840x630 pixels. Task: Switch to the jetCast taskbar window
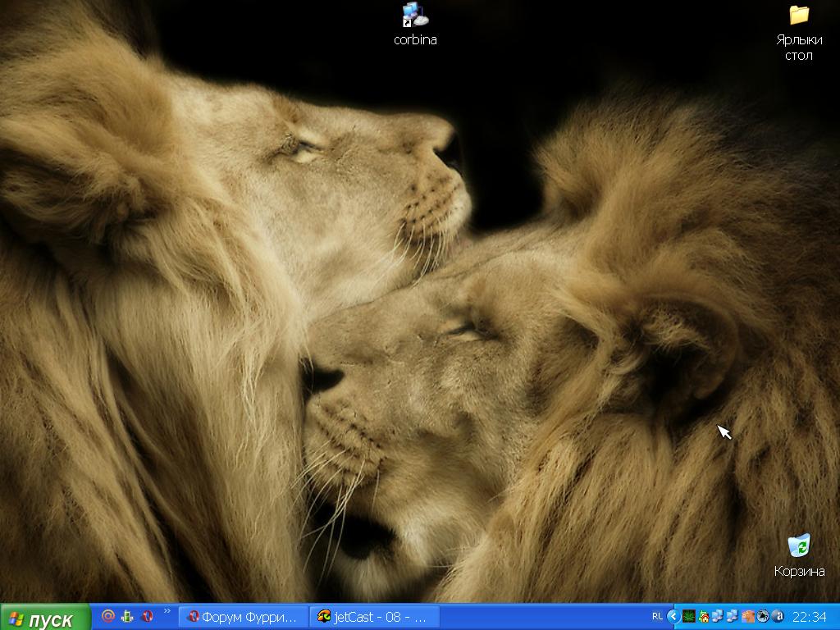(x=375, y=617)
